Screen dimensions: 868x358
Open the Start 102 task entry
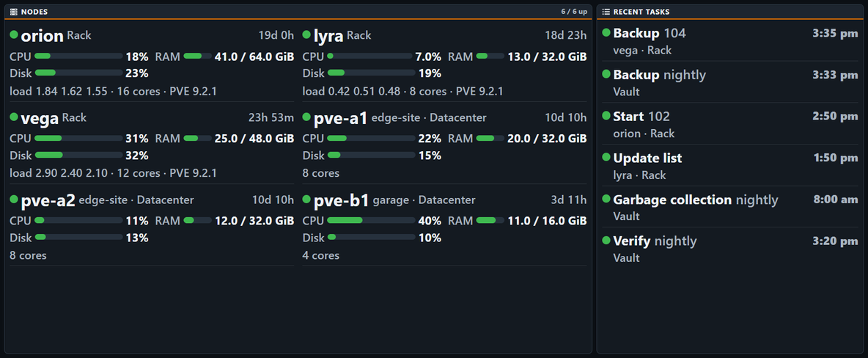click(730, 124)
